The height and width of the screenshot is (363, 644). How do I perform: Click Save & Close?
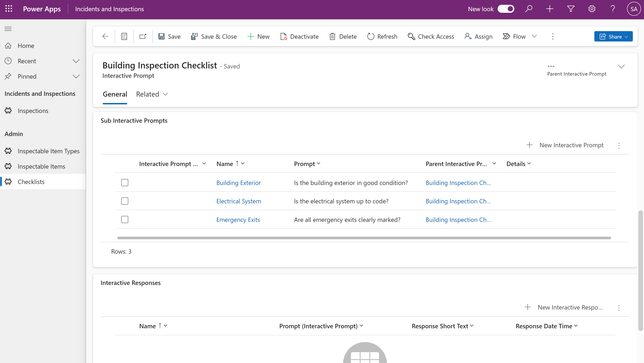[214, 37]
